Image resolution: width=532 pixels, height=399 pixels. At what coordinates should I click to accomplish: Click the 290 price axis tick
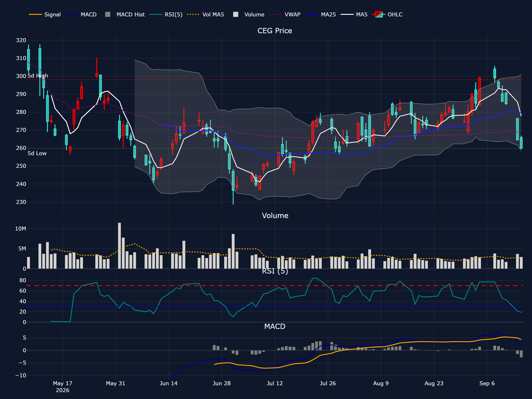point(21,94)
